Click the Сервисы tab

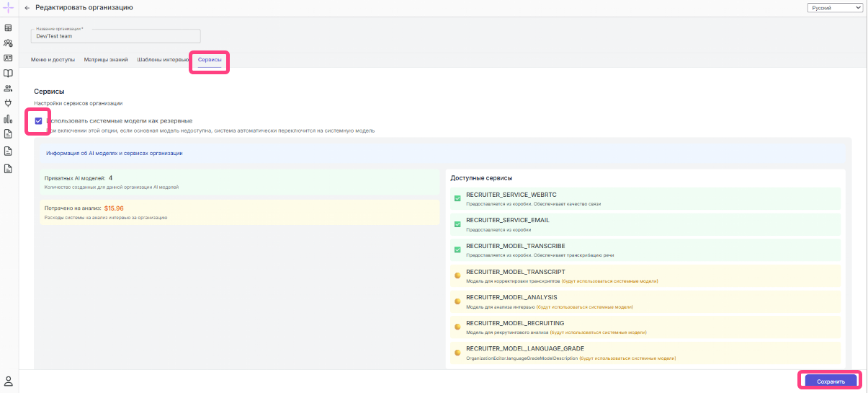click(x=210, y=60)
